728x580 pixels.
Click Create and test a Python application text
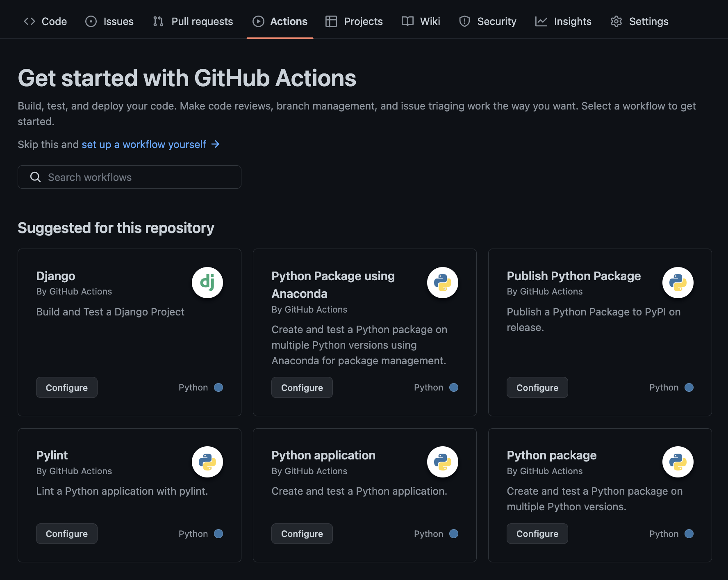click(x=359, y=491)
